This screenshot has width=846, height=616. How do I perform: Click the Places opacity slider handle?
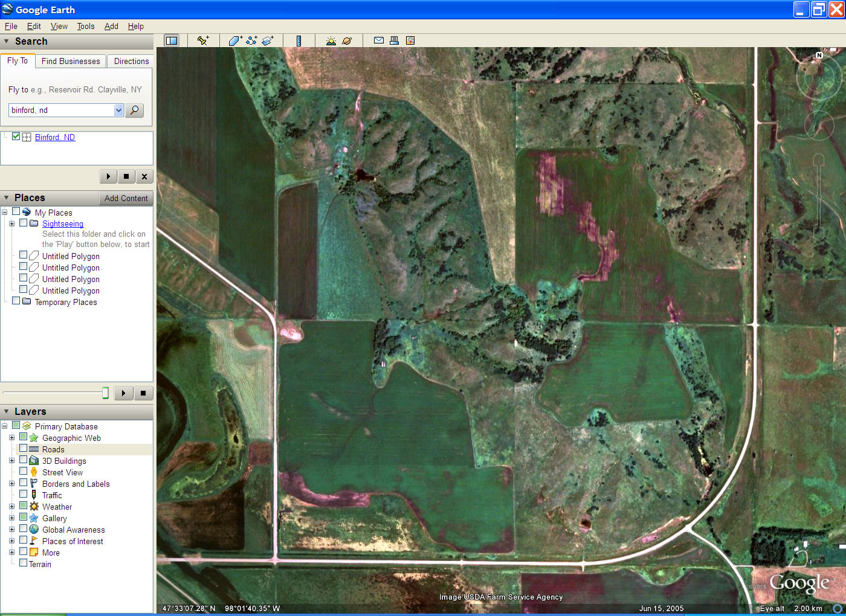(105, 393)
